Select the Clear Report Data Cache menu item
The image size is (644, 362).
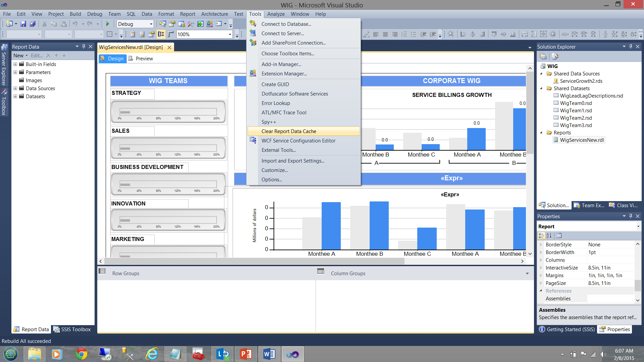click(289, 131)
